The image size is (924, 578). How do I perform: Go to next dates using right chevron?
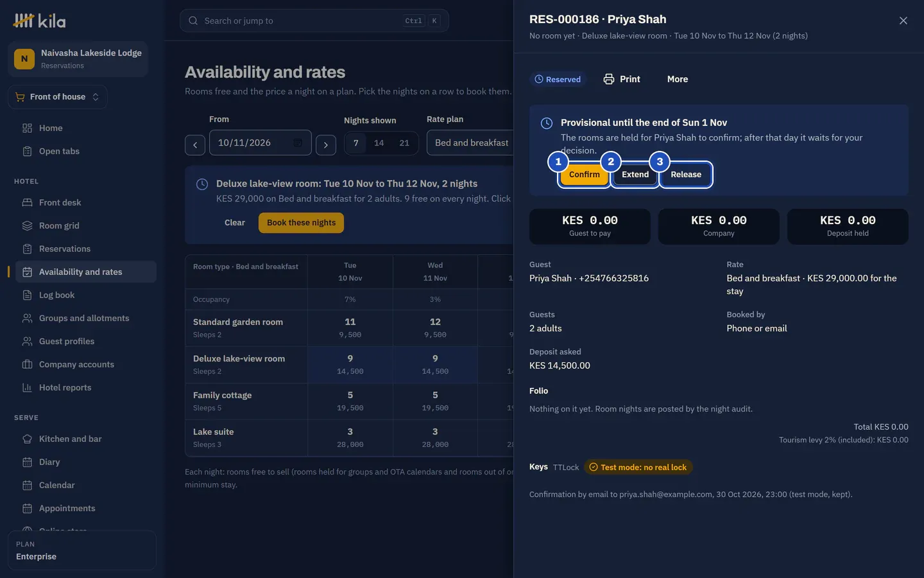pos(326,144)
